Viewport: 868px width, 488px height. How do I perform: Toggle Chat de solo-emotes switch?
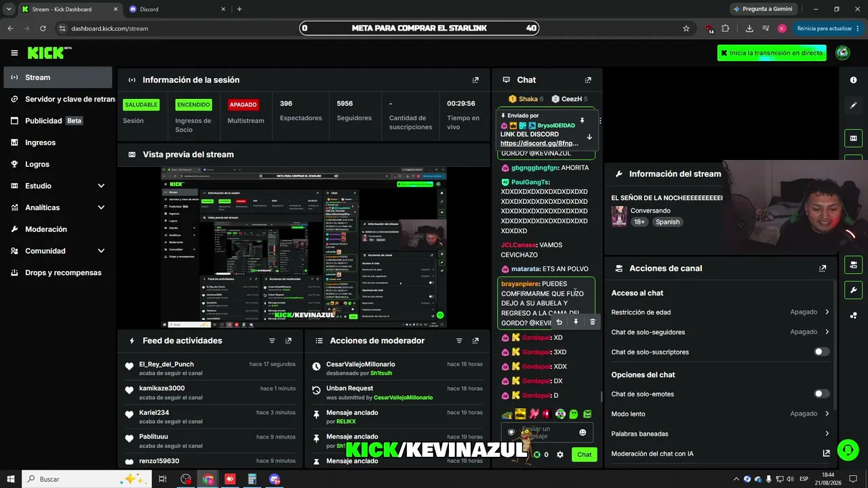tap(822, 394)
